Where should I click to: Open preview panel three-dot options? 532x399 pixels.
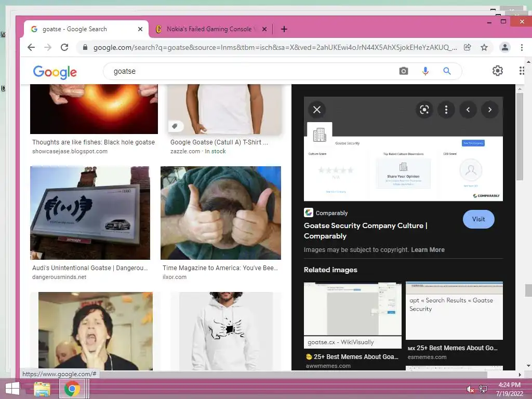pos(446,110)
